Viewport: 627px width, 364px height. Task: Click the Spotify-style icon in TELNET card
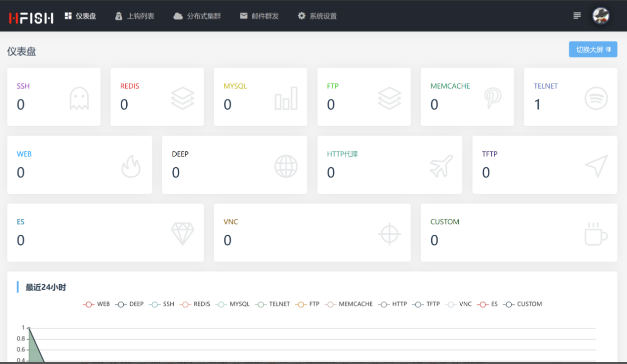coord(596,98)
